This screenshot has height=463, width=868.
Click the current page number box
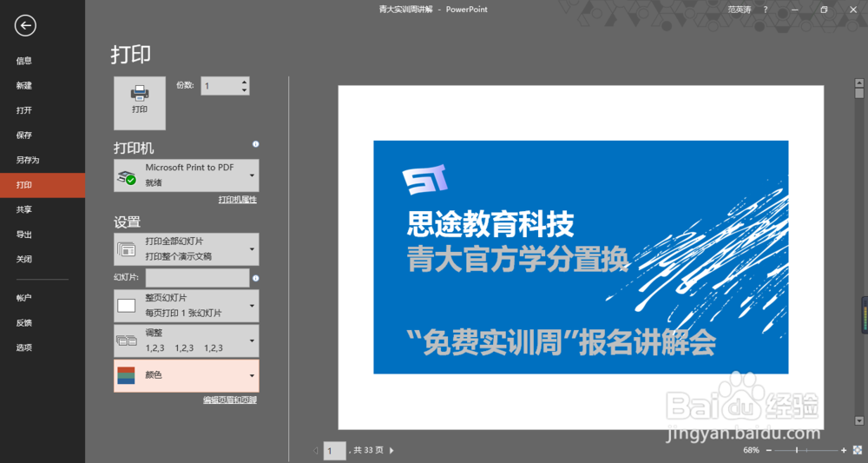[334, 451]
